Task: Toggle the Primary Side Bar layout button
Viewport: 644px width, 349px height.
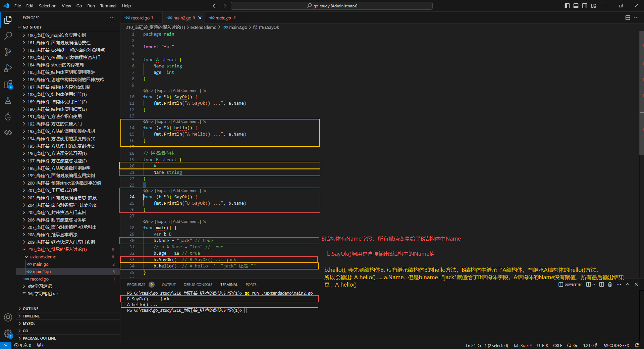Action: (567, 6)
